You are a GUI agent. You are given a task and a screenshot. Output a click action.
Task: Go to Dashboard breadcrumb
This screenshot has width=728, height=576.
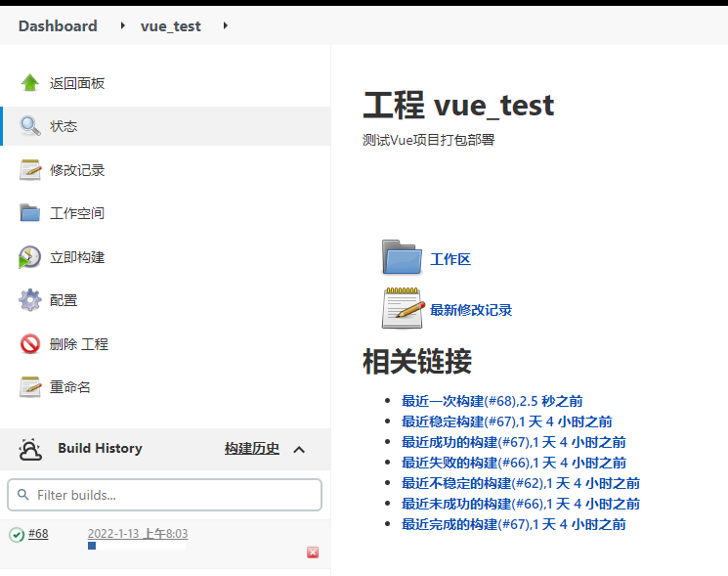[58, 26]
